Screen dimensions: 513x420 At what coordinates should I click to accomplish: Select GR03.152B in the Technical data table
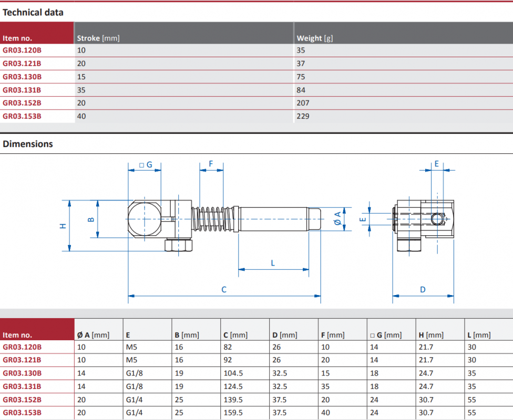pos(22,103)
